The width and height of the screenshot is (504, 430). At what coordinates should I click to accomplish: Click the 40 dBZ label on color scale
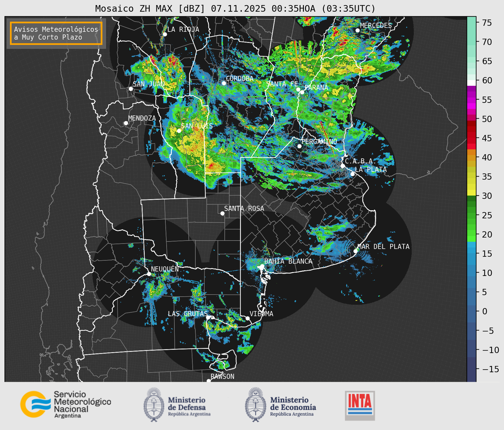tap(487, 157)
